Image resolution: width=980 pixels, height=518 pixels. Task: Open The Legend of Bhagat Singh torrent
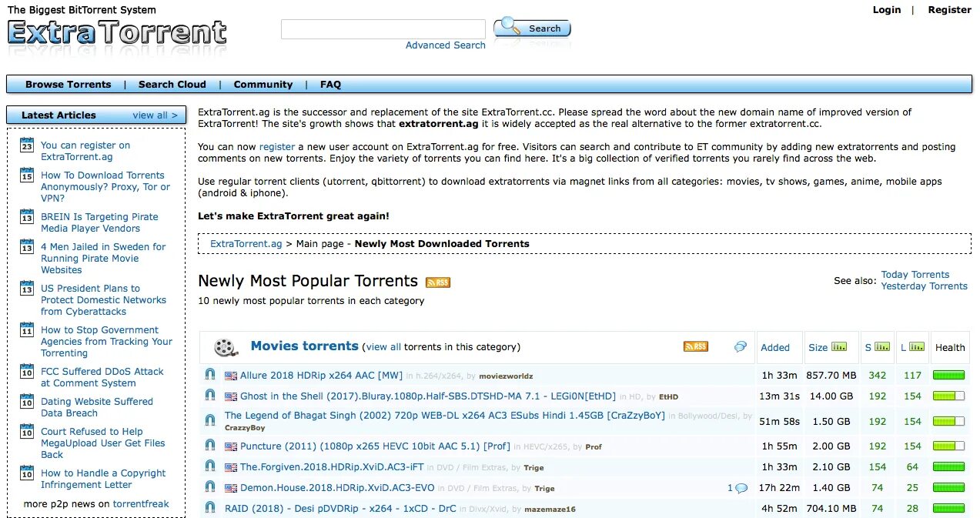(445, 416)
